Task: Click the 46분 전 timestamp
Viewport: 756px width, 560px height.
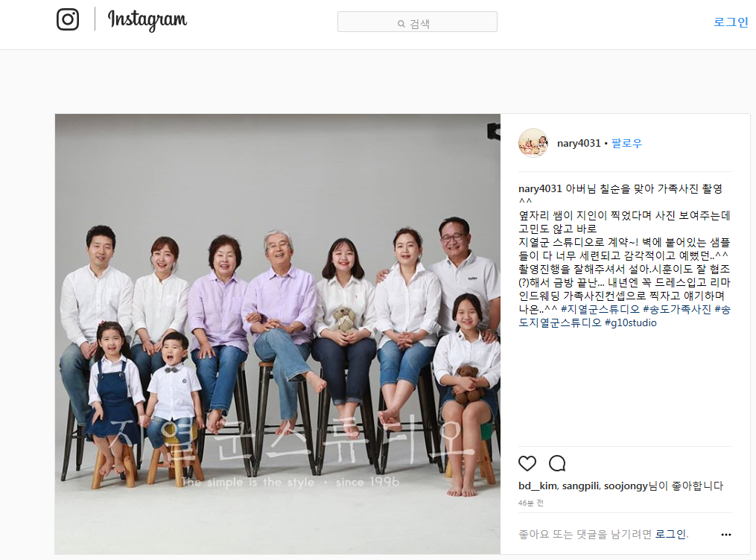Action: 531,503
